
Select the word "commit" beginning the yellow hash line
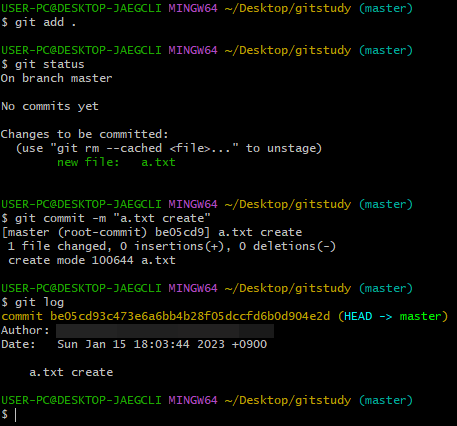point(22,316)
